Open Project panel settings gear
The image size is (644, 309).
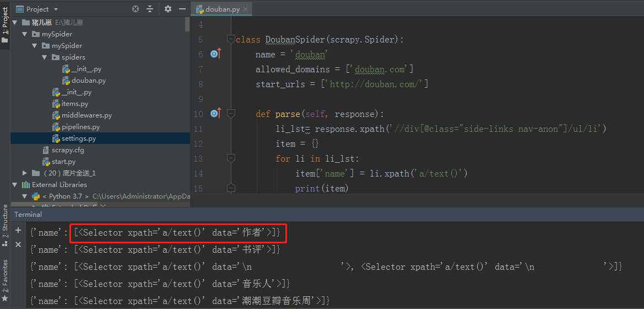(x=168, y=9)
